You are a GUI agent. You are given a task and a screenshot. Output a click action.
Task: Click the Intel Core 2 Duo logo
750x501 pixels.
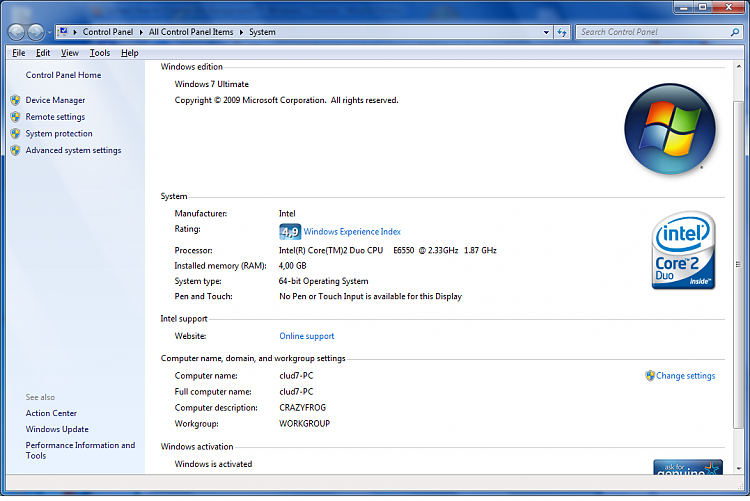click(x=684, y=250)
